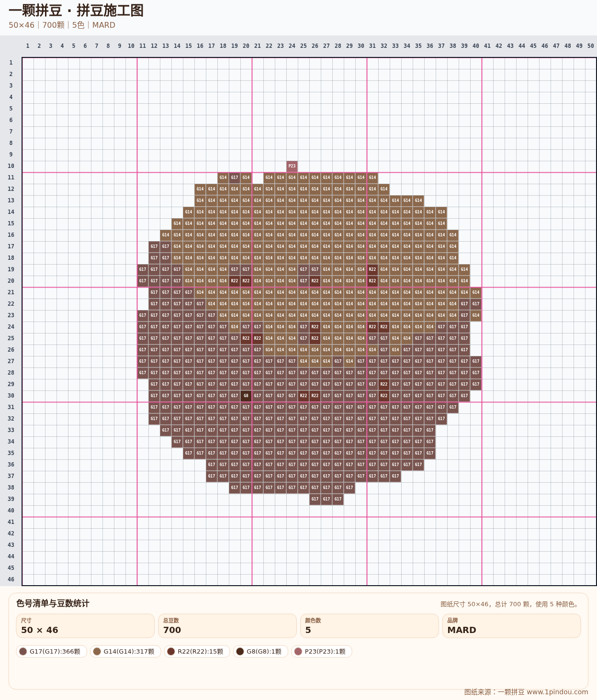Click the single G8 bead in row 30

(246, 396)
